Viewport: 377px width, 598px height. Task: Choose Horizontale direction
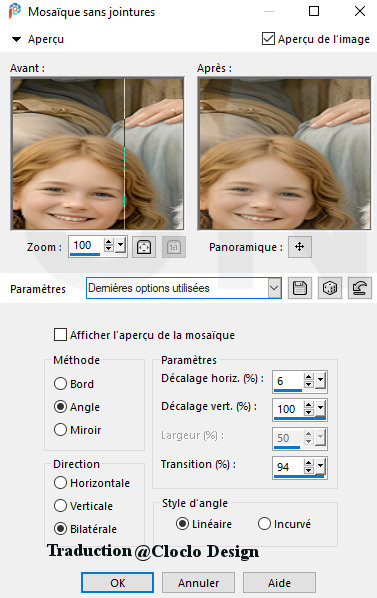click(x=60, y=482)
